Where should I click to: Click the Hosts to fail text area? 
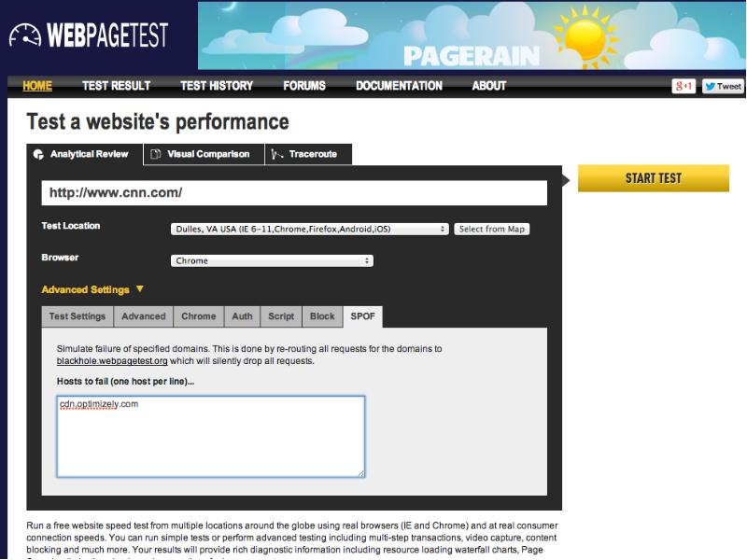(x=210, y=436)
